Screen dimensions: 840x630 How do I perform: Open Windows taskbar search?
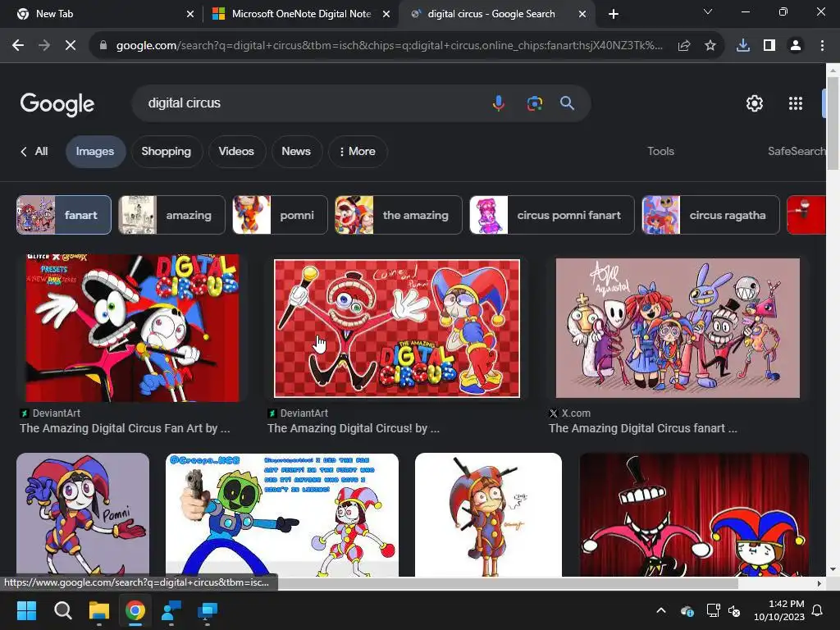(x=62, y=610)
